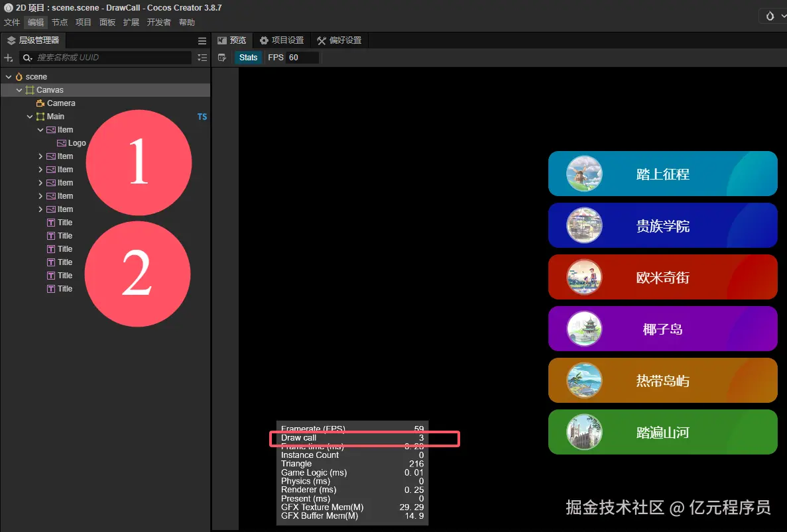Image resolution: width=787 pixels, height=532 pixels.
Task: Click the Game Logic (ms) stat row
Action: pos(352,473)
